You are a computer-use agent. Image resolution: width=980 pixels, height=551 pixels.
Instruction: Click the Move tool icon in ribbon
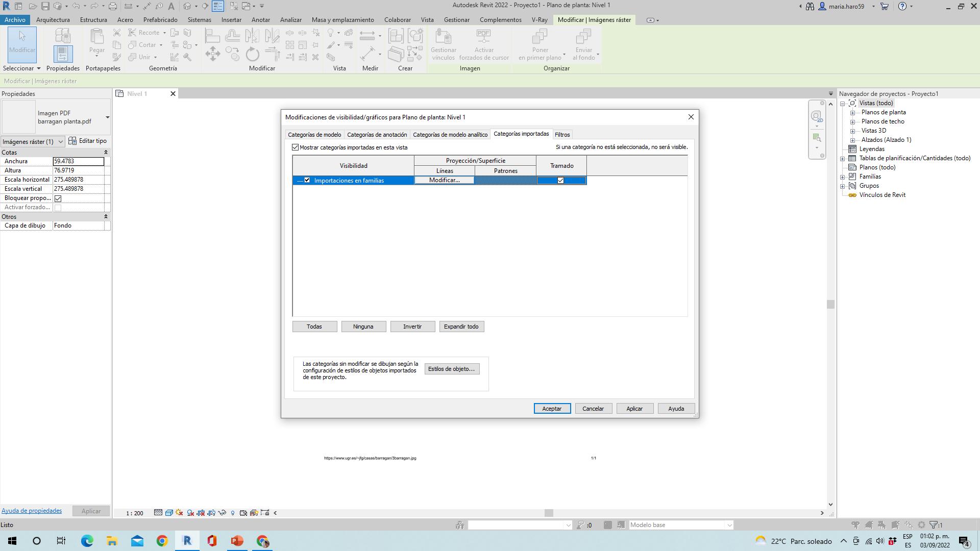pyautogui.click(x=213, y=54)
